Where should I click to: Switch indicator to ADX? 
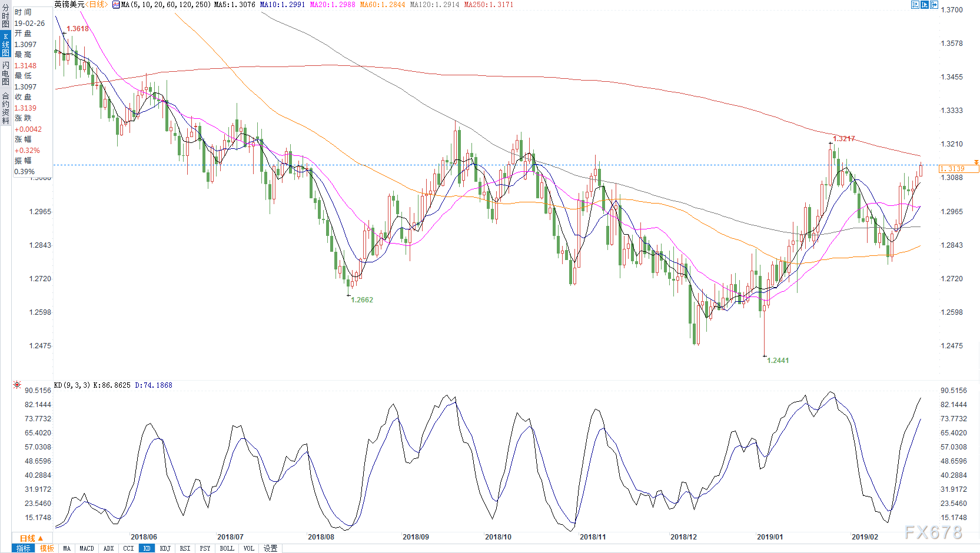click(108, 548)
